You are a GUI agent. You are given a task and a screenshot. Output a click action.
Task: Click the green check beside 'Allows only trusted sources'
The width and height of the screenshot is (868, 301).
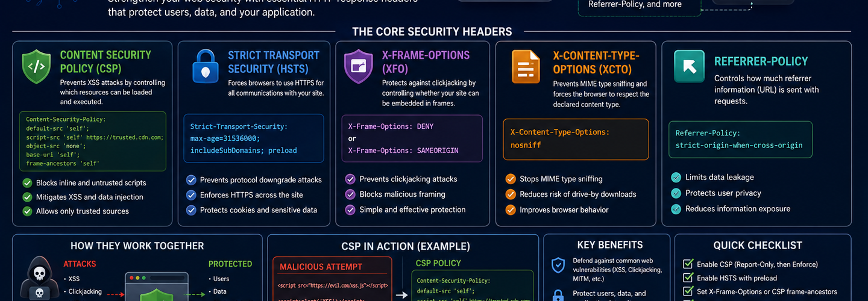tap(27, 211)
